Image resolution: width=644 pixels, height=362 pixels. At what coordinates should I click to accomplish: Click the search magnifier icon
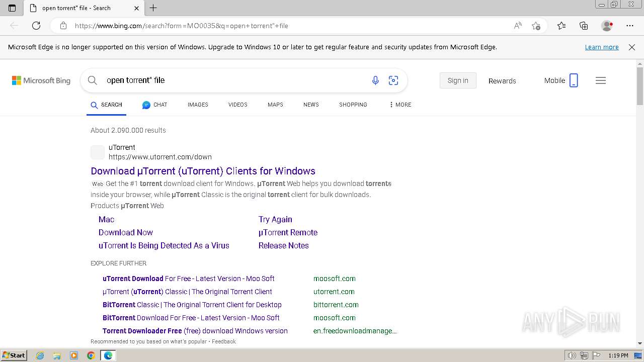(x=92, y=80)
